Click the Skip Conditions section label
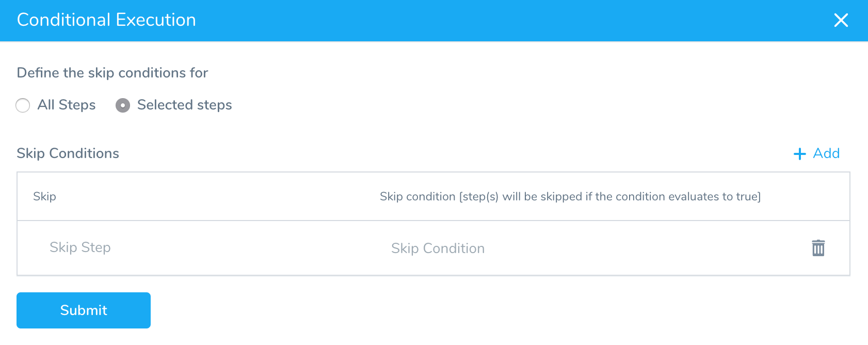Image resolution: width=868 pixels, height=345 pixels. [68, 153]
